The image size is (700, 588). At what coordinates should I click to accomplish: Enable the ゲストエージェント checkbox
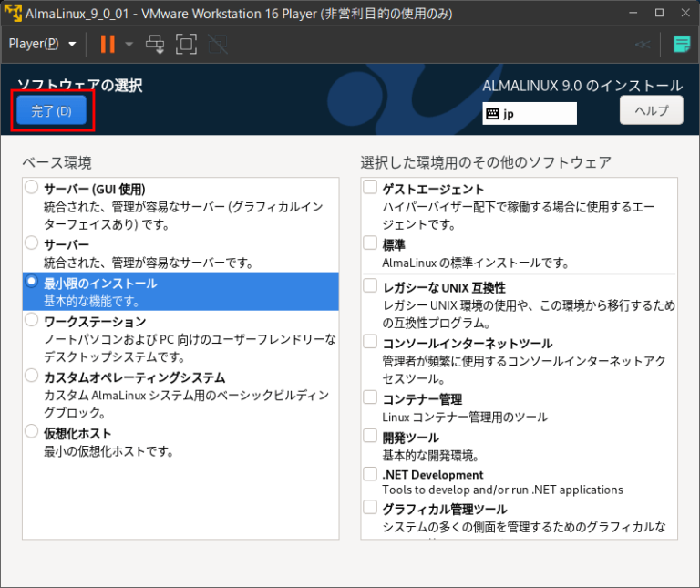370,188
